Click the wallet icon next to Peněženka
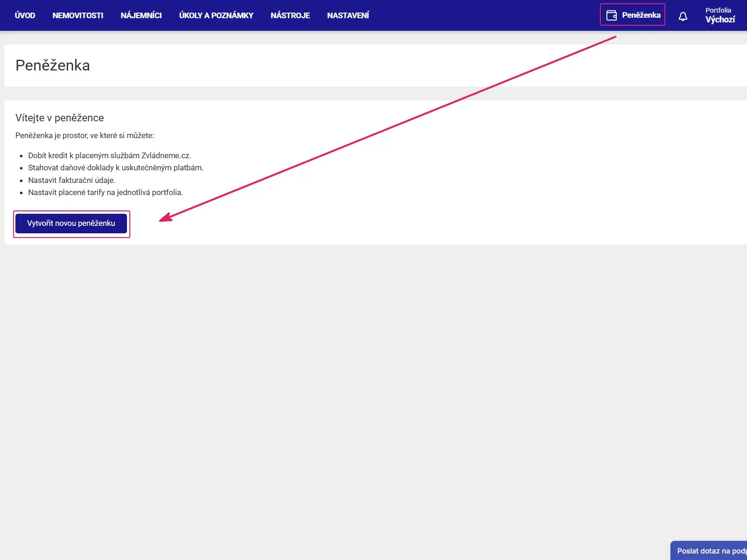 (x=612, y=15)
